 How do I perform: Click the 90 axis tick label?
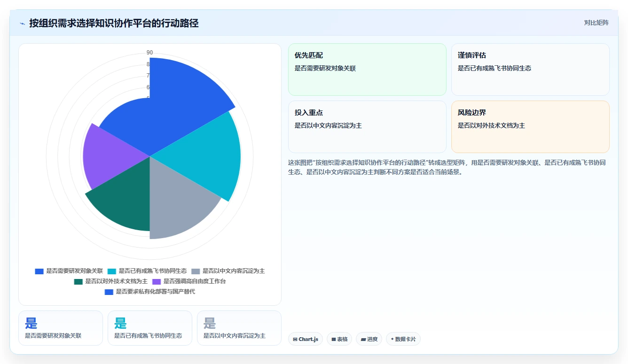point(149,53)
